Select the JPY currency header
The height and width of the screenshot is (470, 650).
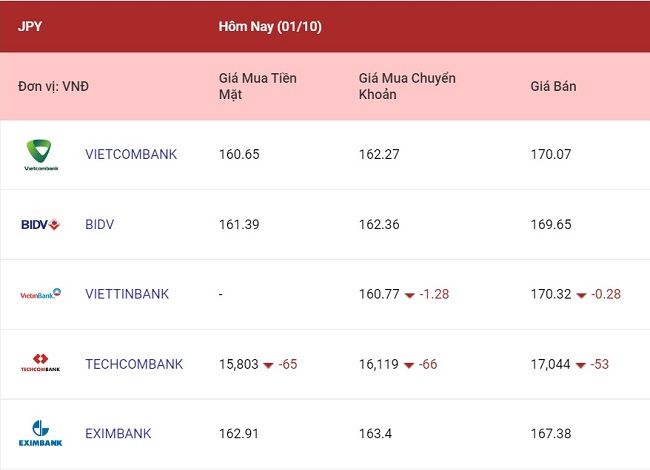[30, 26]
